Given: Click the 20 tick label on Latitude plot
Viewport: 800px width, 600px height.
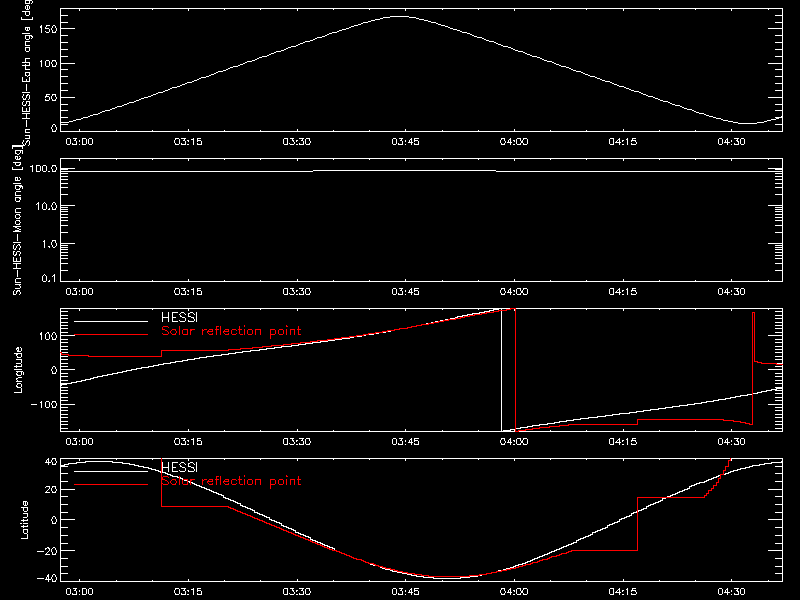Looking at the screenshot, I should 51,490.
